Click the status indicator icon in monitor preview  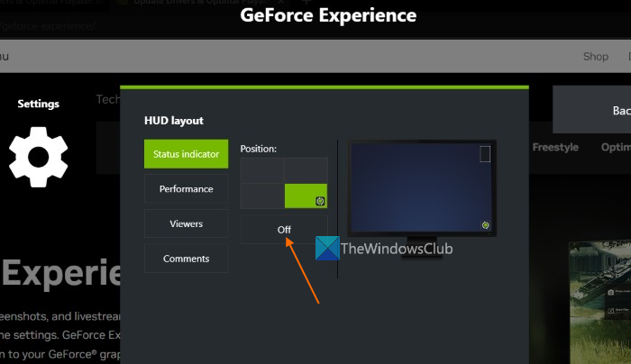pos(485,225)
